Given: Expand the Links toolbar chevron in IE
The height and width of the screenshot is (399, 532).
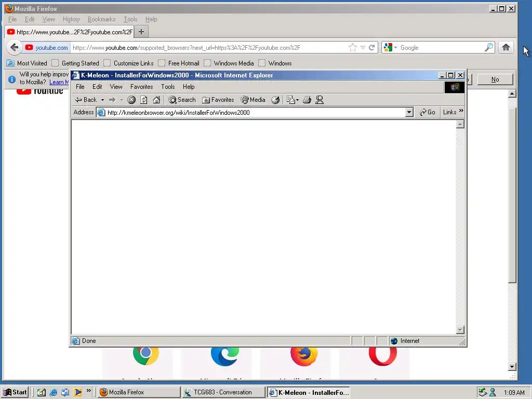Looking at the screenshot, I should [x=461, y=111].
